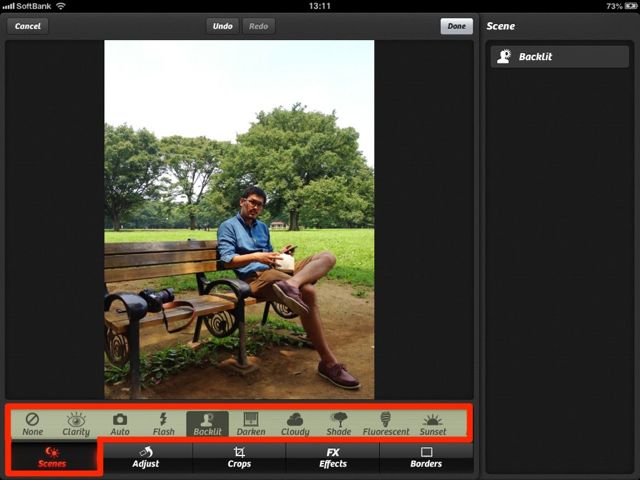Select the Backlit scene in the strip
The image size is (640, 480).
207,424
